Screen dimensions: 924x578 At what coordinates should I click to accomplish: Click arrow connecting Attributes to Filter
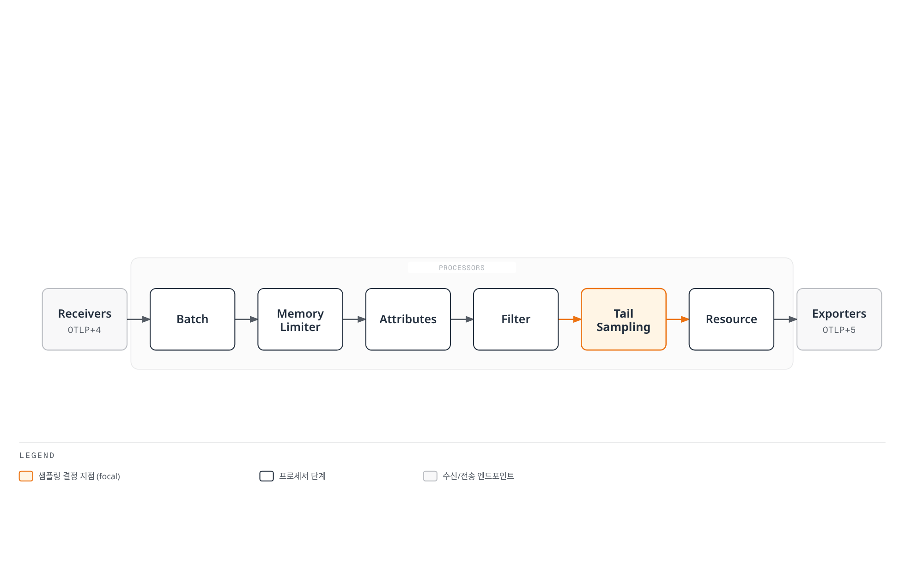point(462,319)
